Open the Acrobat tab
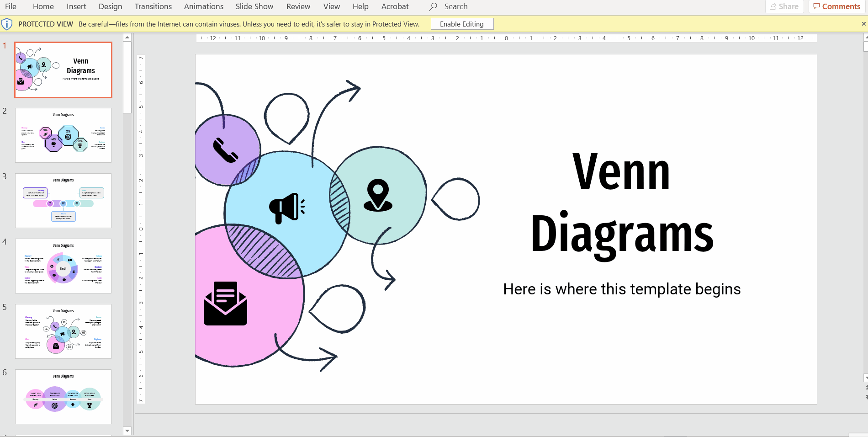868x437 pixels. pyautogui.click(x=395, y=6)
